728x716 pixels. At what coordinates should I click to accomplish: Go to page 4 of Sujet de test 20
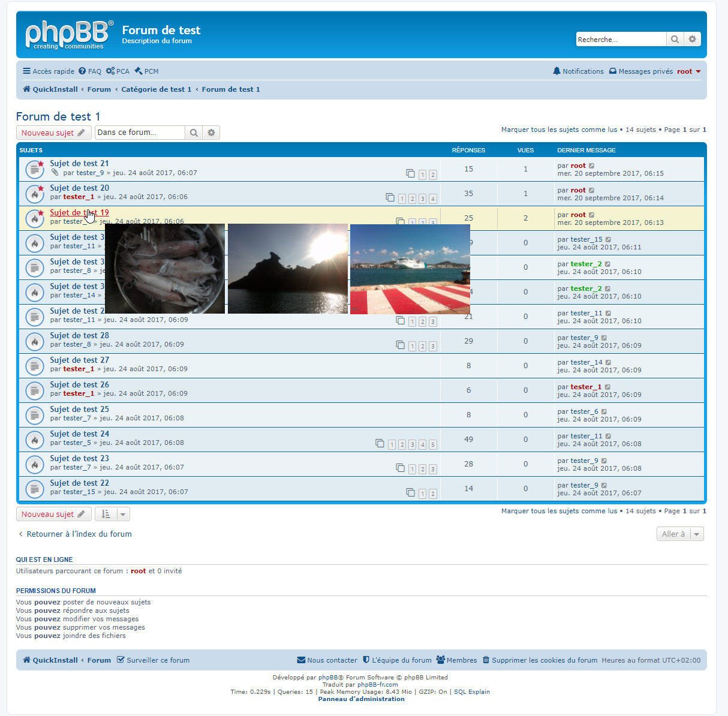tap(433, 198)
